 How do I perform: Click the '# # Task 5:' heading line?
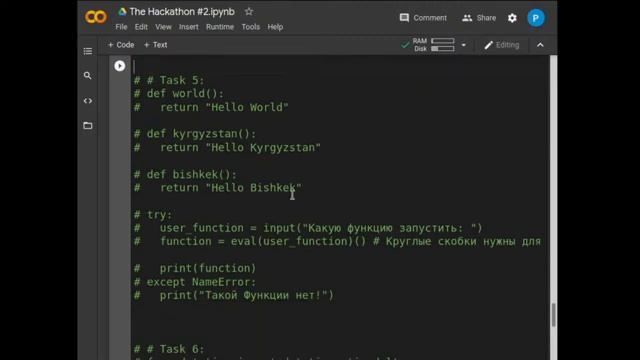pyautogui.click(x=169, y=80)
